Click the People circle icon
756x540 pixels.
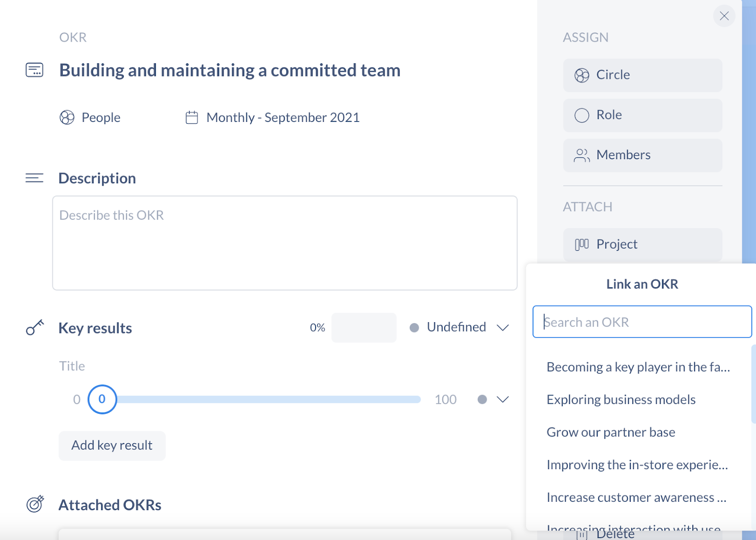[67, 117]
